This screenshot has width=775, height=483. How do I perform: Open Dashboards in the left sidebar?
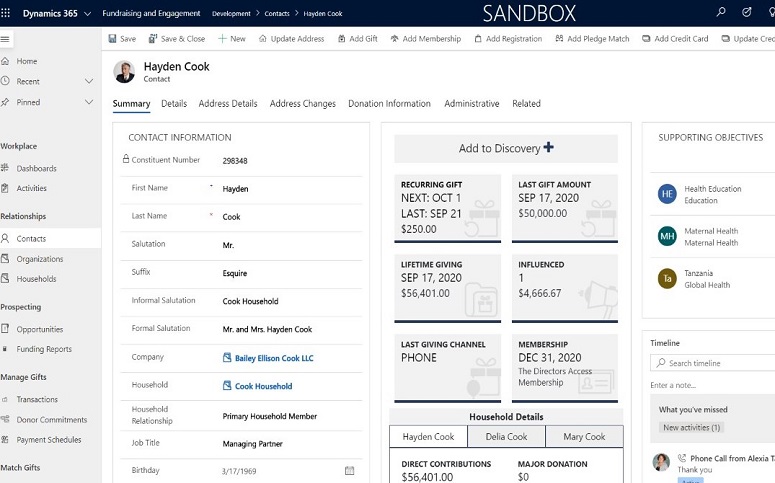coord(36,168)
